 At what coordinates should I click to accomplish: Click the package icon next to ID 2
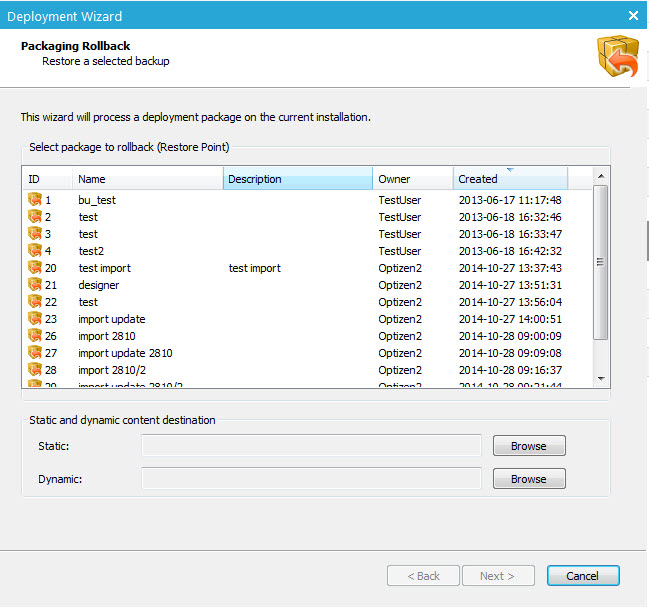tap(35, 217)
